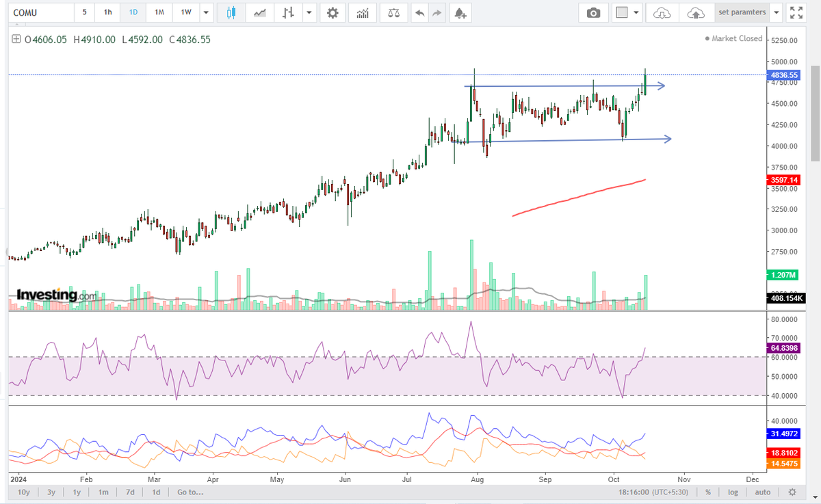Viewport: 821px width, 504px height.
Task: Switch to the line chart style icon
Action: click(259, 12)
